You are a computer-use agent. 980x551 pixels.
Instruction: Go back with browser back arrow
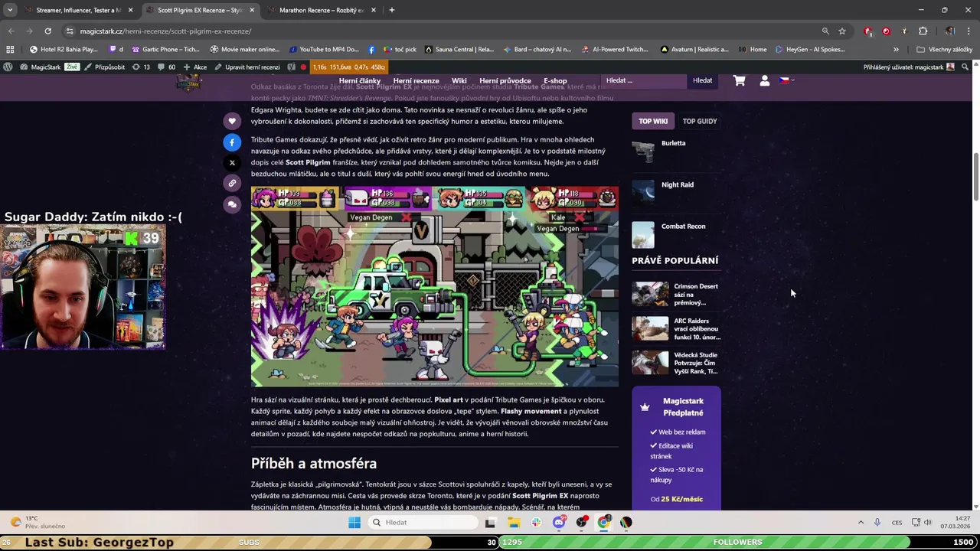tap(11, 31)
